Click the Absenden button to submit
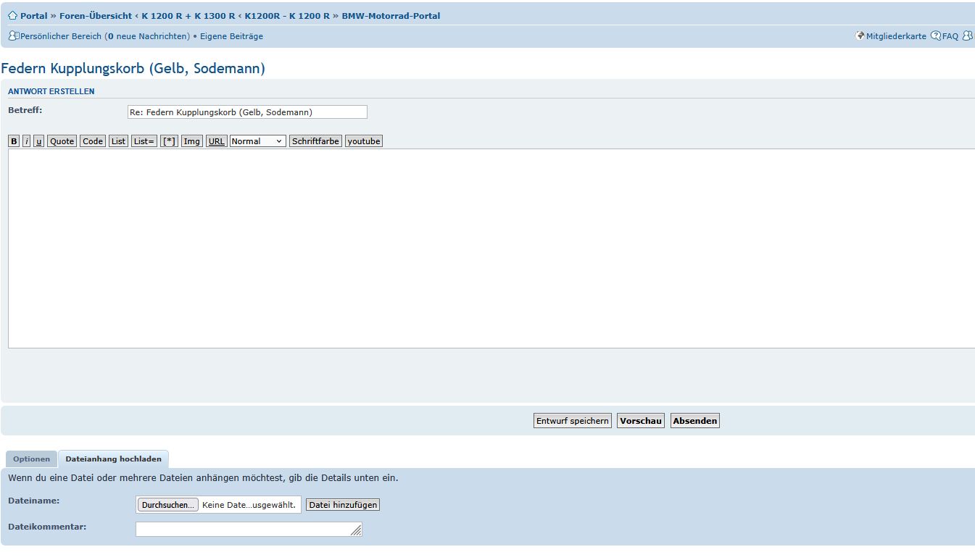This screenshot has height=560, width=975. coord(694,421)
